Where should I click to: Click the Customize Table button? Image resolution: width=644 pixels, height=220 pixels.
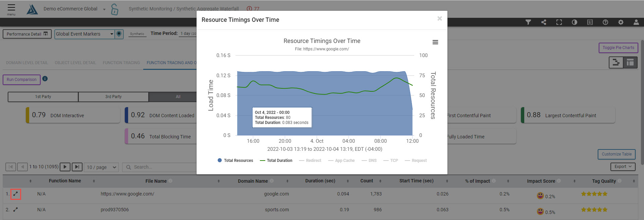click(x=616, y=154)
